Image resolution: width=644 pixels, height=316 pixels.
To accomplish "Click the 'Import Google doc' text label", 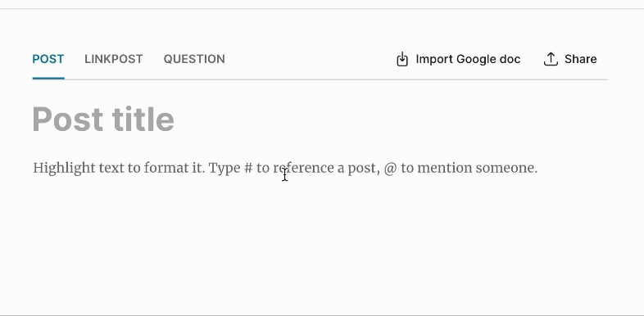I will coord(468,59).
